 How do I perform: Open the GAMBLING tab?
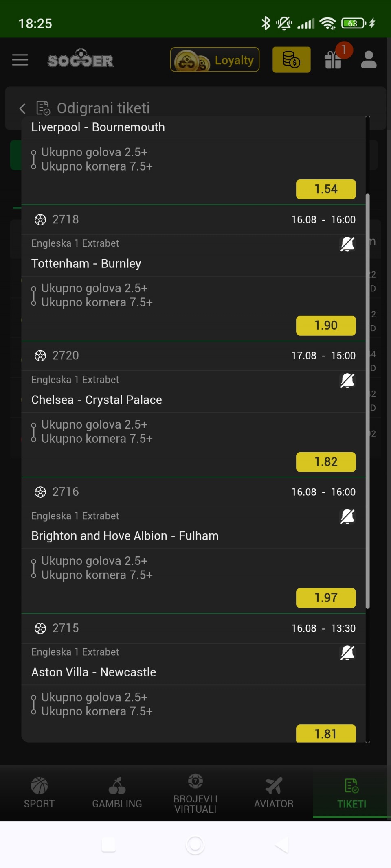tap(117, 793)
